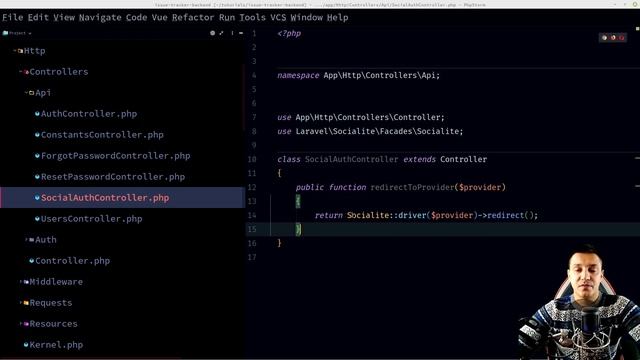Click the highlighted opening brace on line 13
Viewport: 640px width, 360px height.
pyautogui.click(x=298, y=201)
